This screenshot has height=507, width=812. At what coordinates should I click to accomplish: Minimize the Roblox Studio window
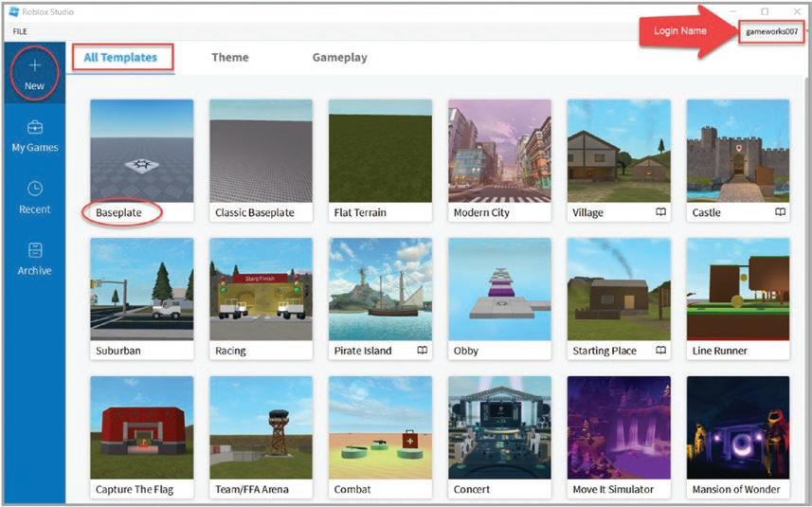point(733,11)
